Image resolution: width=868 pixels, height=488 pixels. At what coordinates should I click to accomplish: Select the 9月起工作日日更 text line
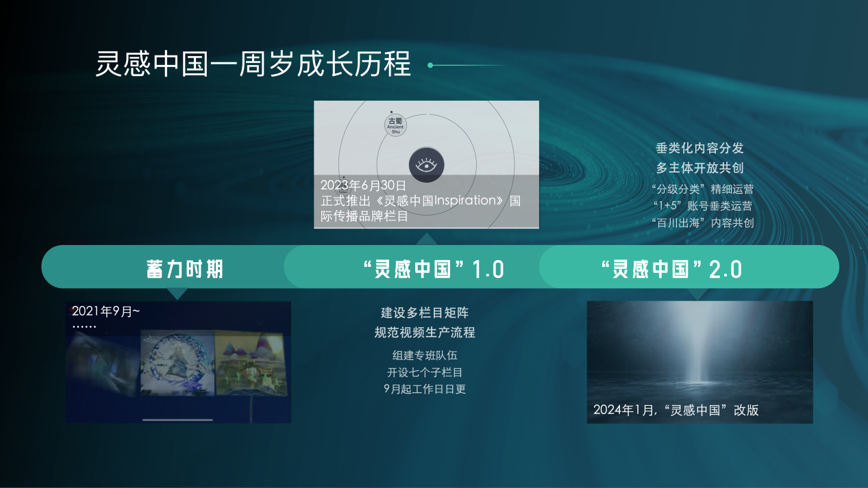(x=425, y=389)
